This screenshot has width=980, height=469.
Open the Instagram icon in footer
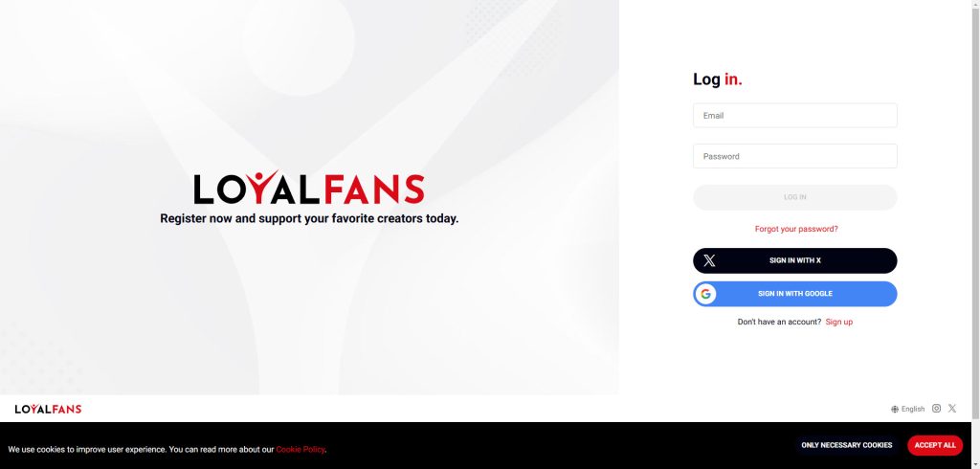[936, 409]
